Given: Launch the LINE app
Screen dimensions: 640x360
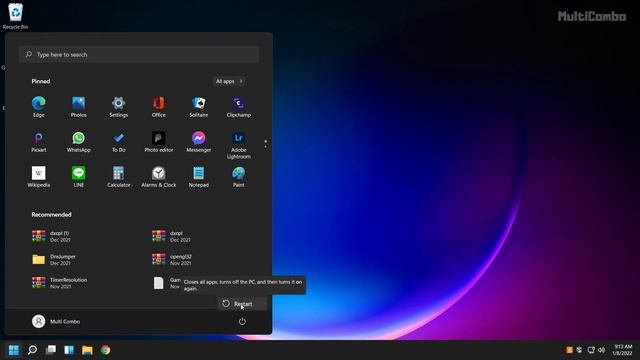Looking at the screenshot, I should 79,177.
